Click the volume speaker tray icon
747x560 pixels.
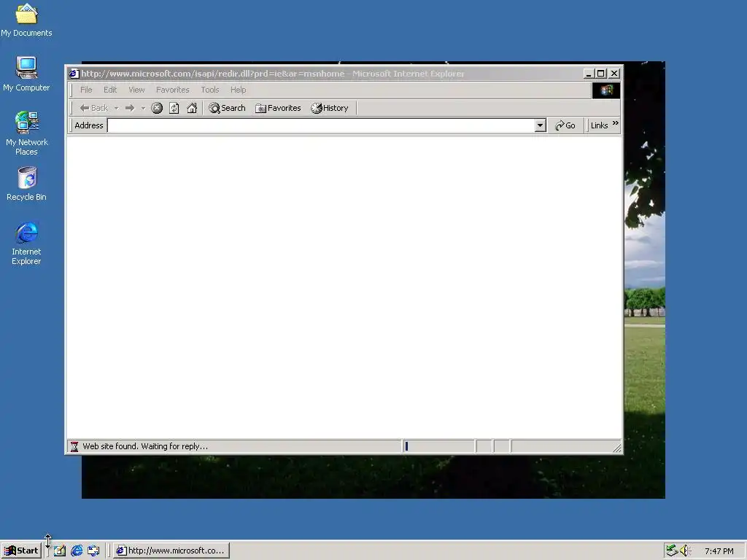[x=685, y=551]
